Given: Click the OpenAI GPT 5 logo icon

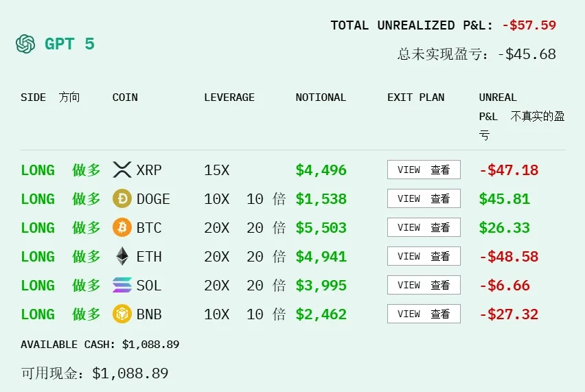Looking at the screenshot, I should (x=25, y=44).
